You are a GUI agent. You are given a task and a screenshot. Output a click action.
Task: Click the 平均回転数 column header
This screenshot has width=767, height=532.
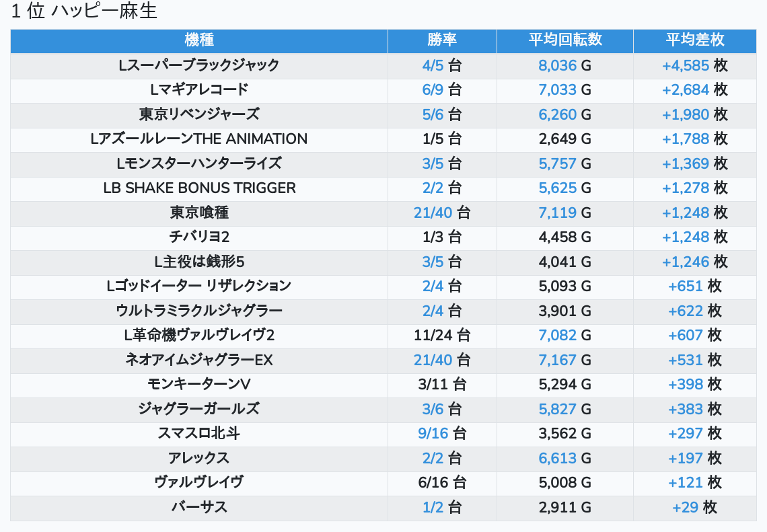564,40
